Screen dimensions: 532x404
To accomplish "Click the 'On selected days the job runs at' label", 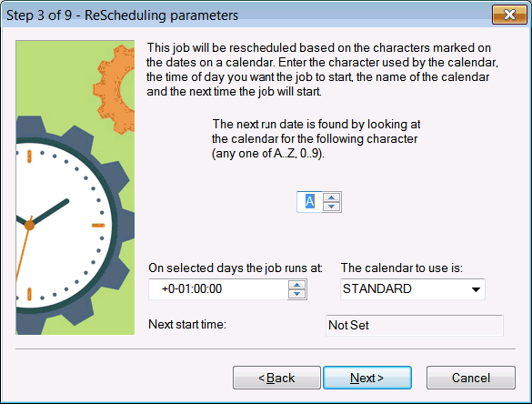I will [236, 268].
